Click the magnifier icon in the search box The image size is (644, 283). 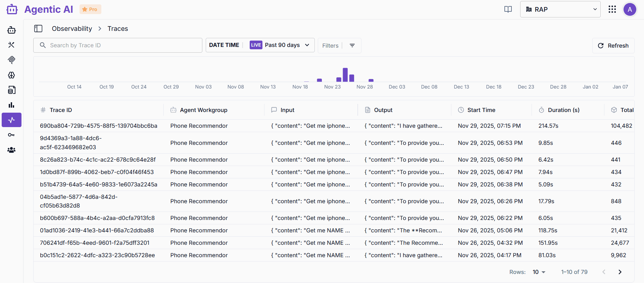point(43,45)
